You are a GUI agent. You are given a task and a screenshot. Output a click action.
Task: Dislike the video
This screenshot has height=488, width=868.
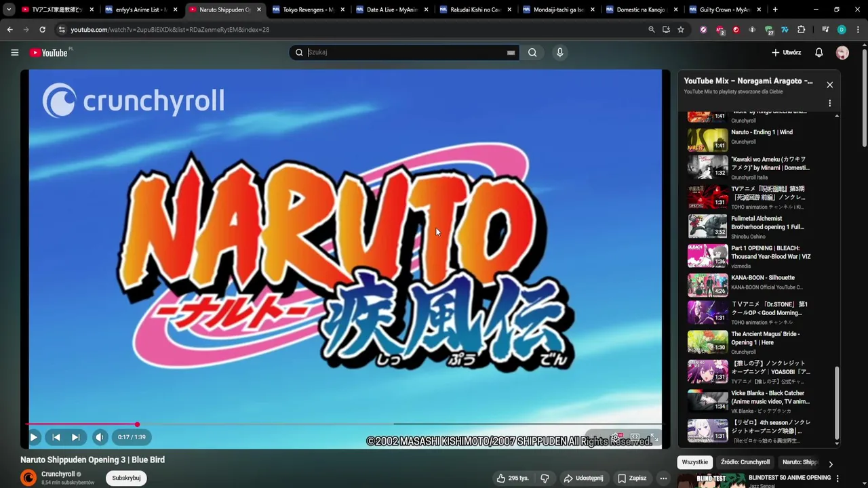(x=545, y=478)
